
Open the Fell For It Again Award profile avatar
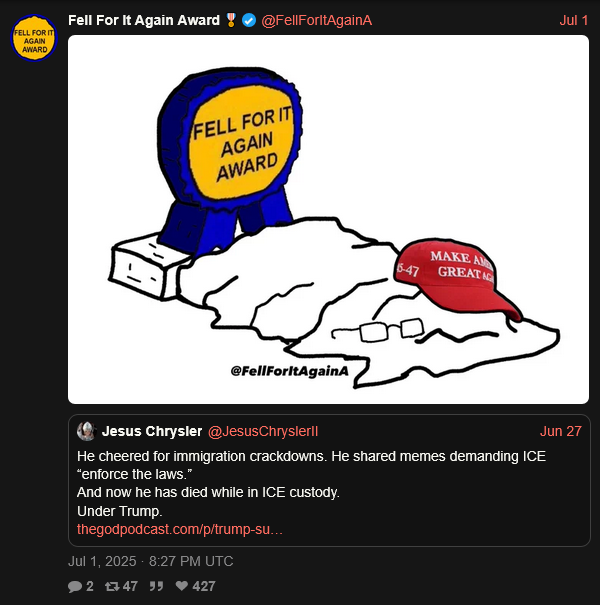pyautogui.click(x=34, y=38)
